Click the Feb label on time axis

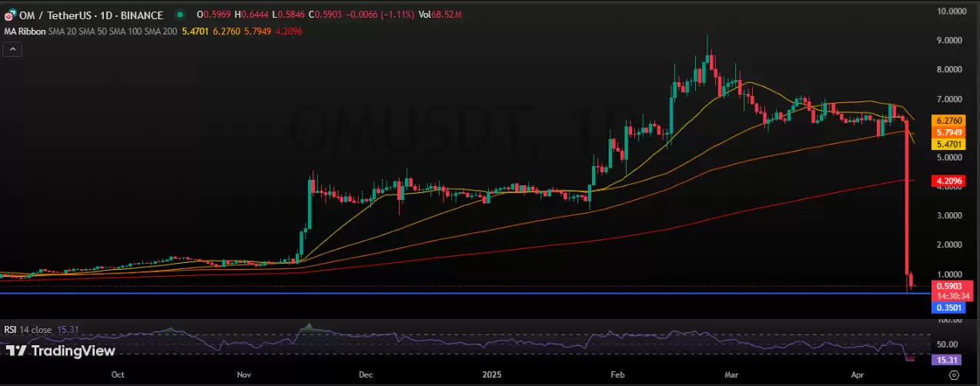(617, 375)
